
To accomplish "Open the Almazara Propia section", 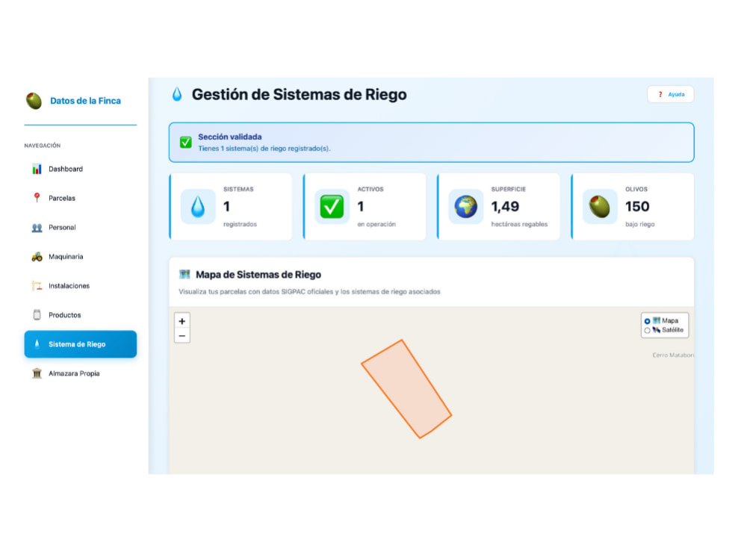I will tap(81, 373).
